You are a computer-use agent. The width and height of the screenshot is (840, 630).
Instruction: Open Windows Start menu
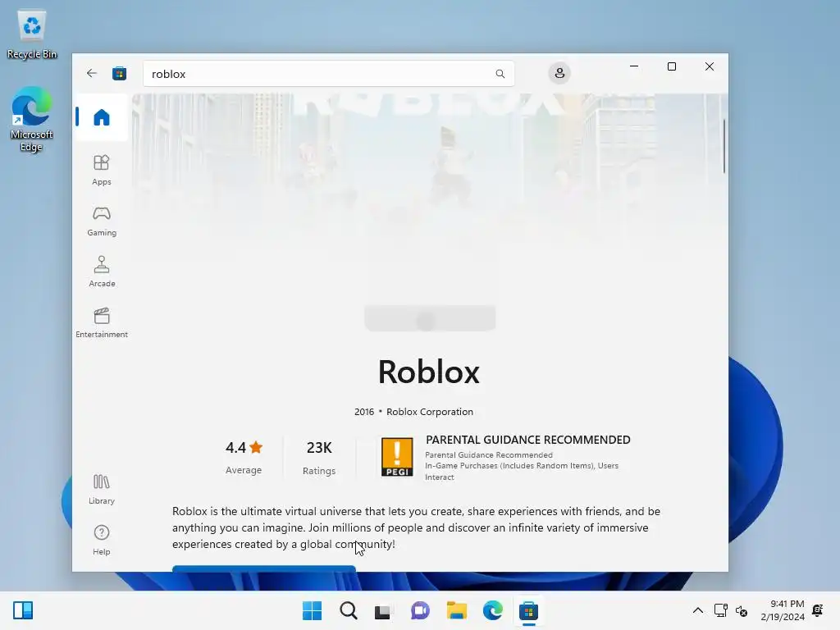point(312,610)
